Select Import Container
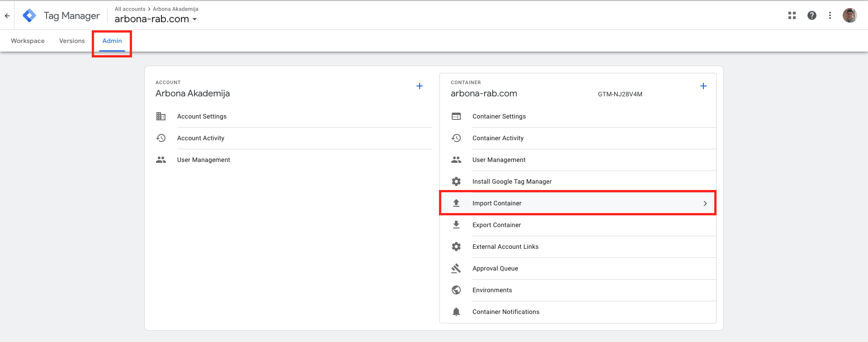This screenshot has width=868, height=342. (x=578, y=203)
